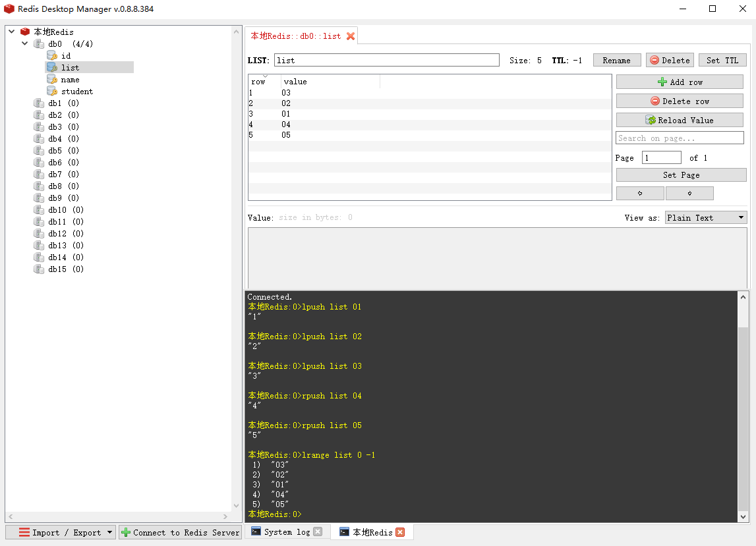The image size is (756, 546).
Task: Select the student key icon
Action: [x=52, y=91]
